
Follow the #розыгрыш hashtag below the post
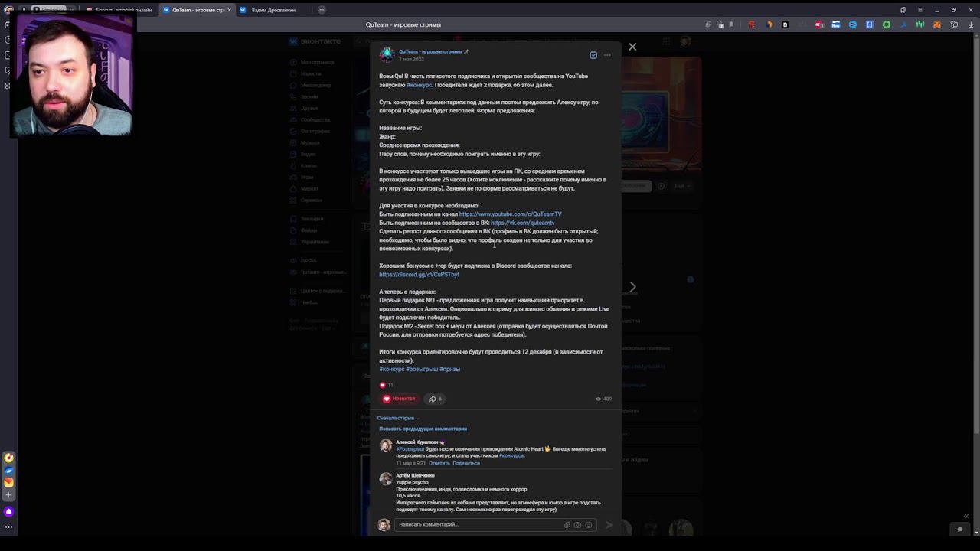422,370
